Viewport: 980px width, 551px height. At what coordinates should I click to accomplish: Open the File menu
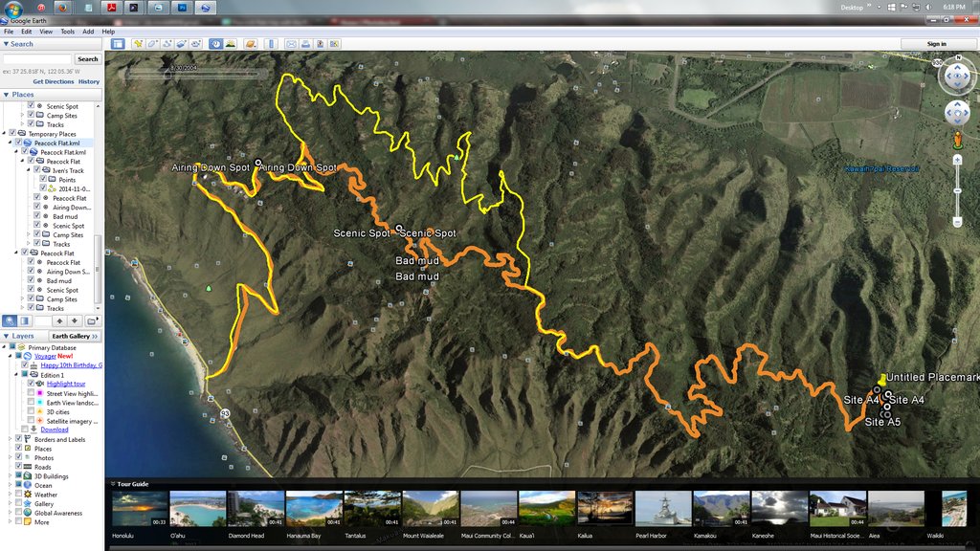coord(9,32)
